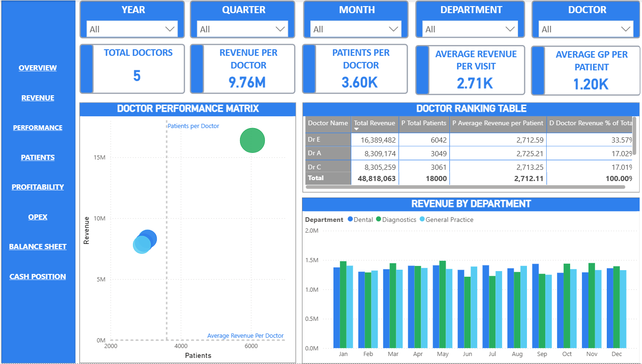
Task: Open the PROFITABILITY page
Action: 38,187
